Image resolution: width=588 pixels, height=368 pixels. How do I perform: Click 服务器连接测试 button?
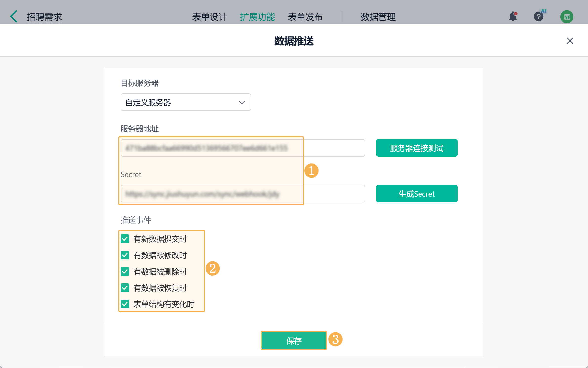[x=416, y=148]
